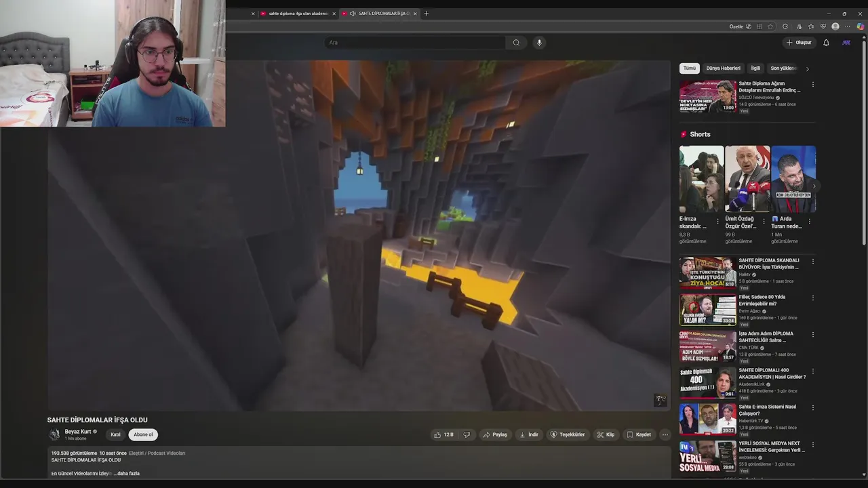This screenshot has height=488, width=868.
Task: Open the Beyaz Kurt channel name link
Action: coord(78,432)
